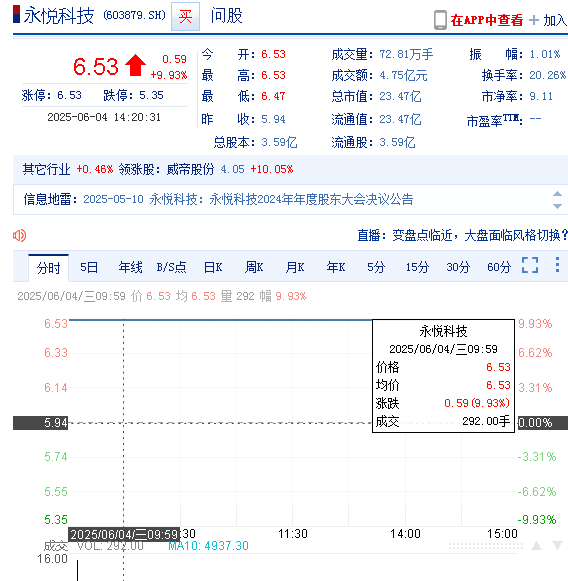Click the 买 buy button
The width and height of the screenshot is (568, 581).
(185, 16)
